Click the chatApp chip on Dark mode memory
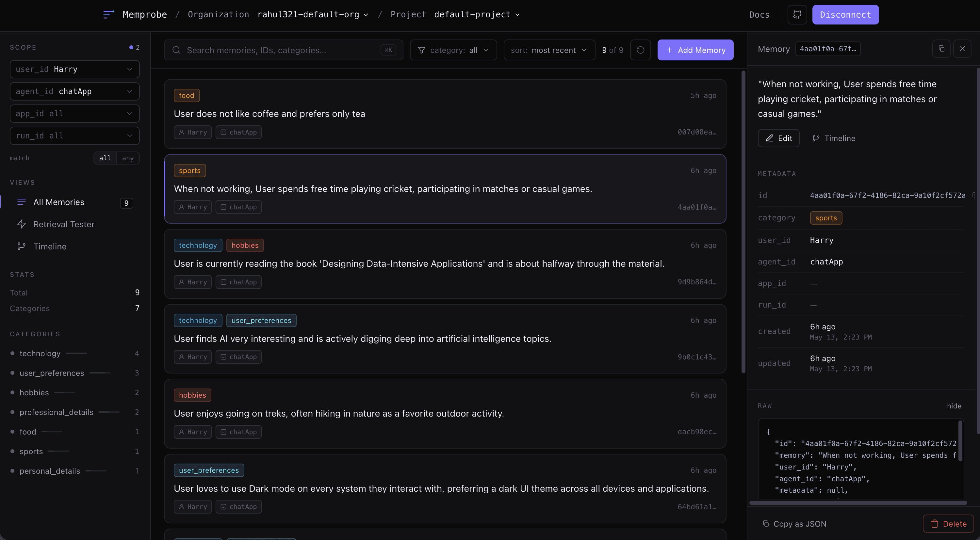Viewport: 980px width, 540px height. point(238,506)
